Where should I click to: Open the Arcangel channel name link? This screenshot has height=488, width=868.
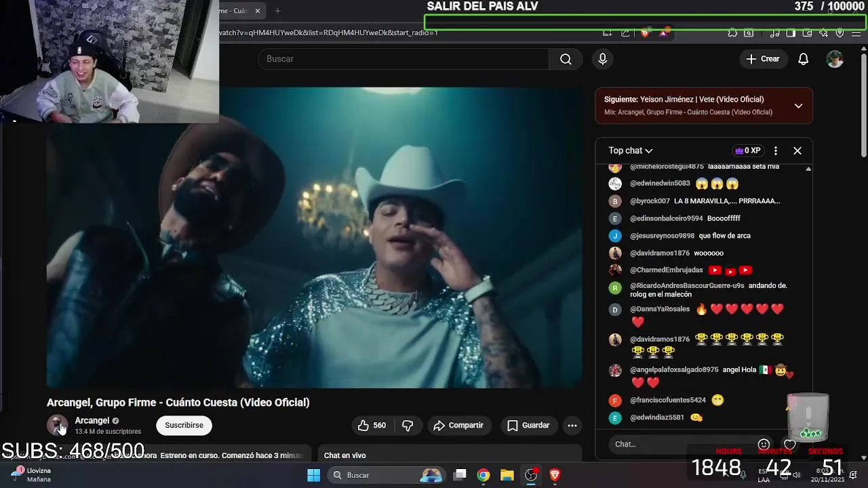[x=92, y=420]
